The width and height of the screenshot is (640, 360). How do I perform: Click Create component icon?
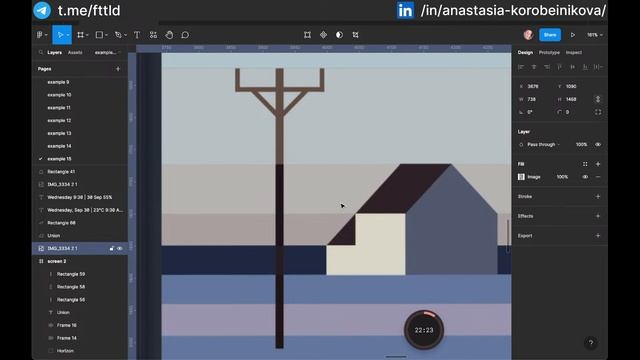(x=323, y=35)
